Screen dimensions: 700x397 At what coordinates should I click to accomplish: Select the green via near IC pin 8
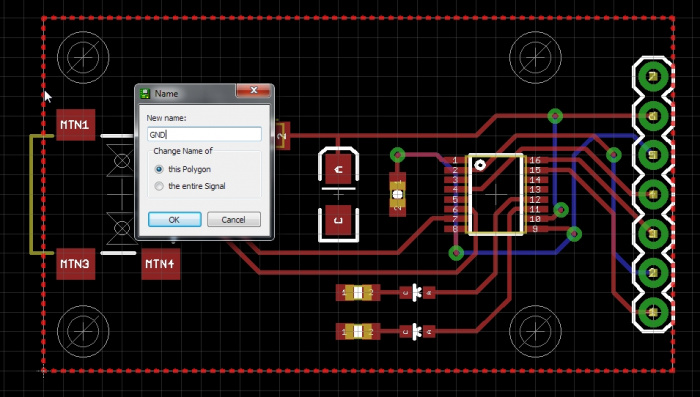456,253
